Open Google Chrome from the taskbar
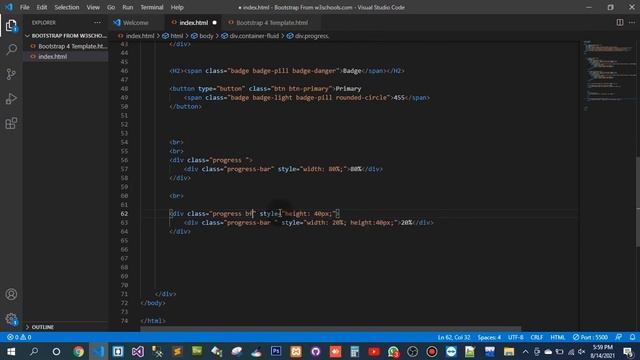The image size is (640, 360). [78, 351]
